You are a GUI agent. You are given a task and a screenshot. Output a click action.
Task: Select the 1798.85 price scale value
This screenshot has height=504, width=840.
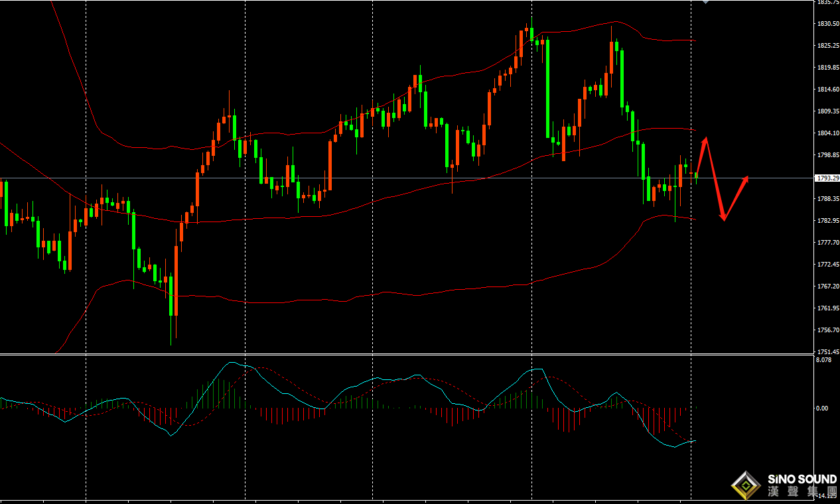827,155
